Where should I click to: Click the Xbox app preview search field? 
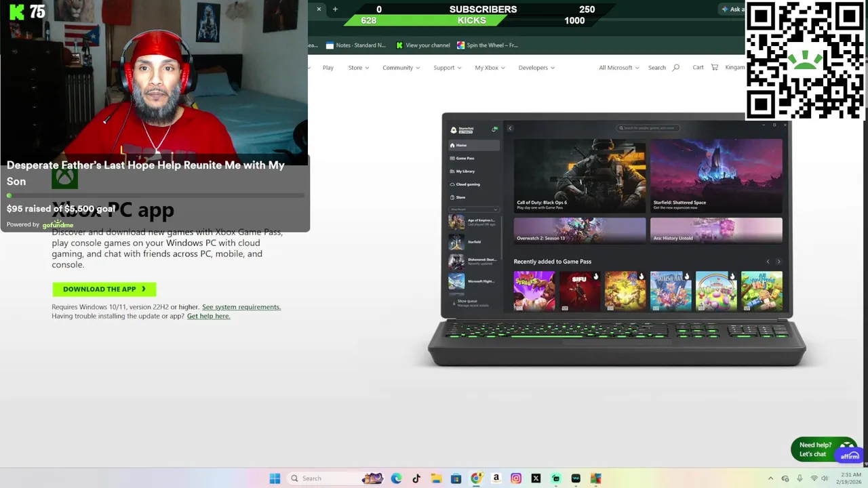click(648, 128)
